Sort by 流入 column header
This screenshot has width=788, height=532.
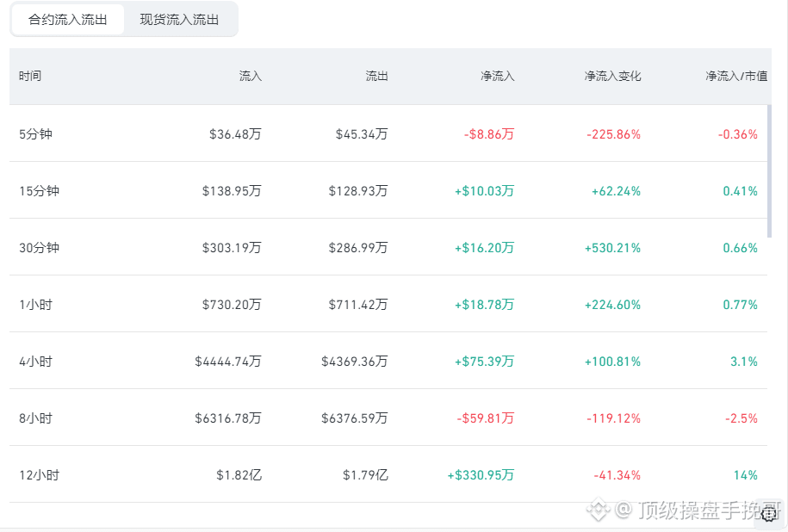click(251, 76)
